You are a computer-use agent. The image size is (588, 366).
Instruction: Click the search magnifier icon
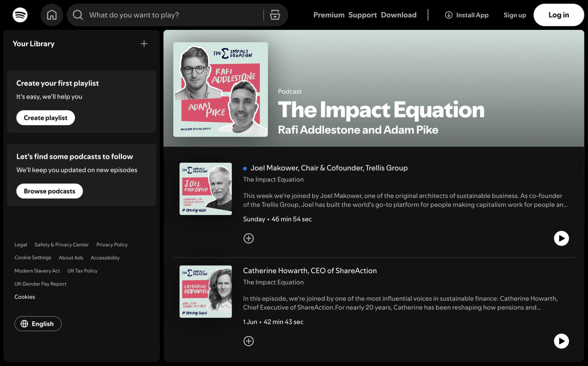[78, 15]
